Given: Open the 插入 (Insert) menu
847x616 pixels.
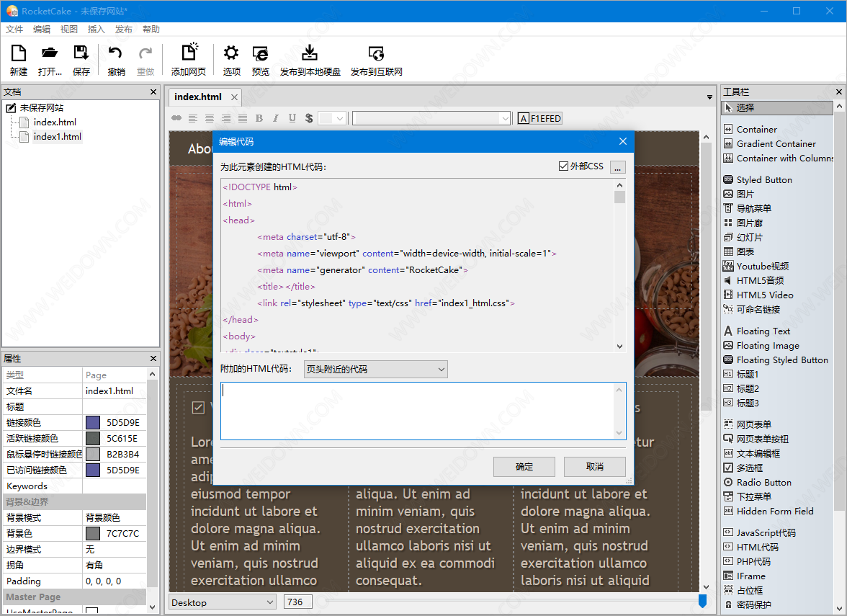Looking at the screenshot, I should pos(96,30).
